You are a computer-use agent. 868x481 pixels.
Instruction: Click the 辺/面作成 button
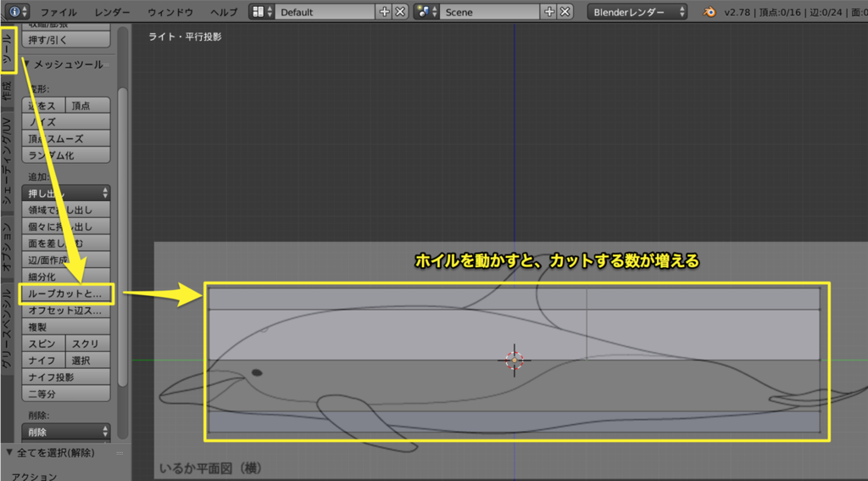click(66, 260)
